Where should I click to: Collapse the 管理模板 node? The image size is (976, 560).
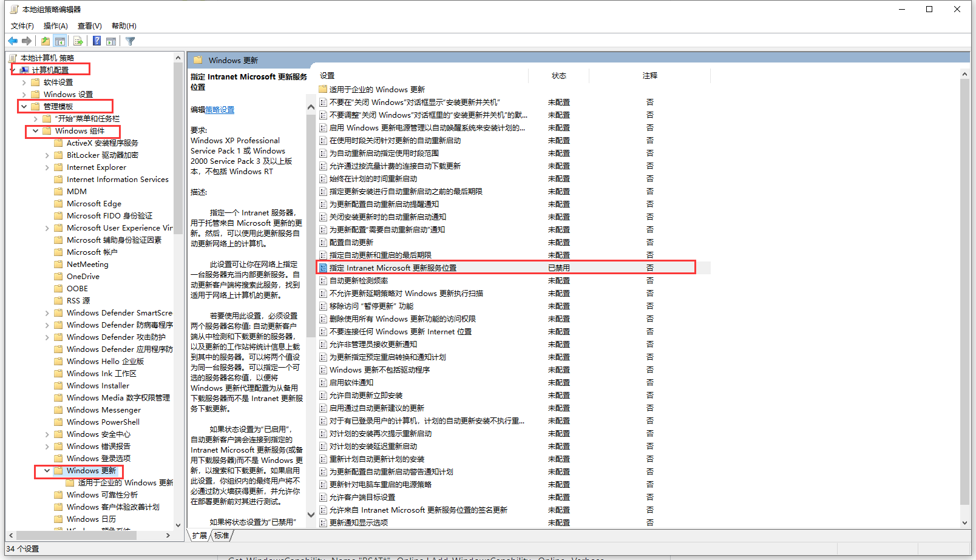24,107
